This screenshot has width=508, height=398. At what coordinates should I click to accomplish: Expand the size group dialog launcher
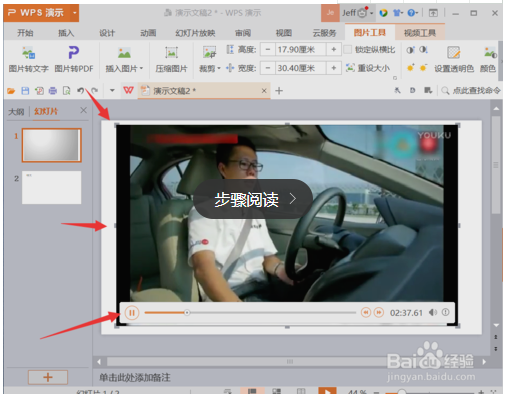pos(395,78)
